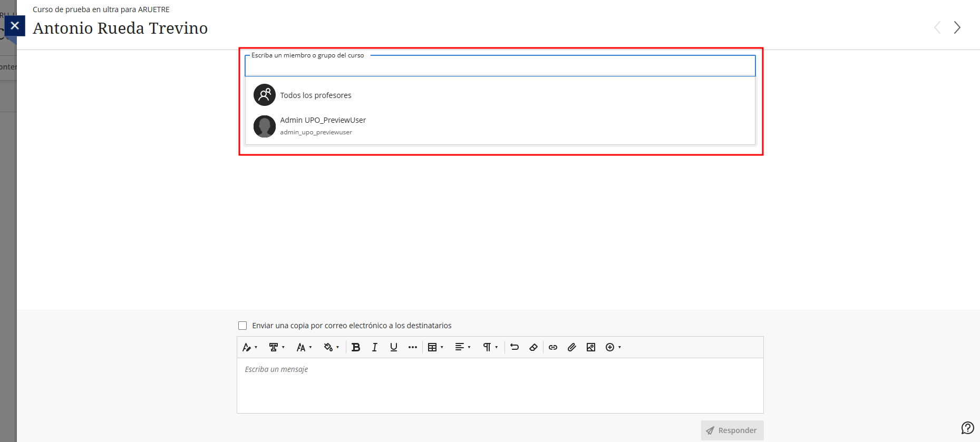Select Todos los profesores from suggestions
This screenshot has height=442, width=980.
(315, 95)
